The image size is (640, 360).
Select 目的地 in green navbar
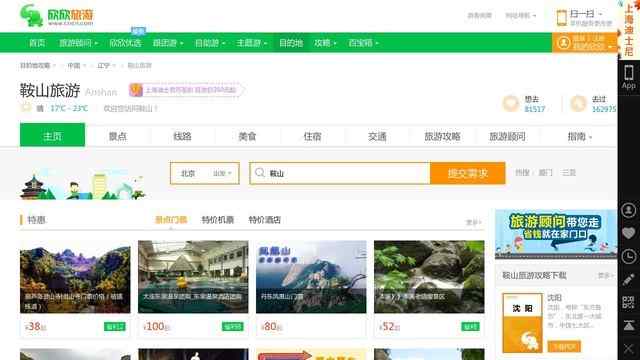(291, 43)
